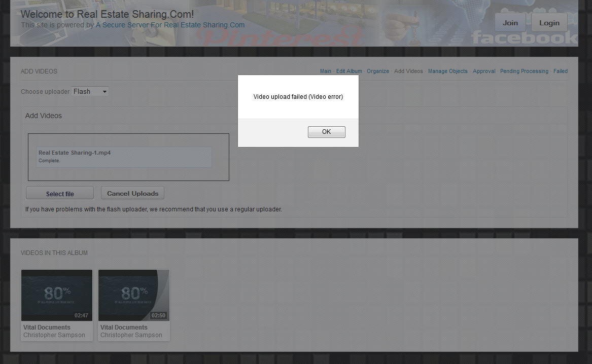Screen dimensions: 592x364
Task: Open the Pending Processing link
Action: coord(524,71)
